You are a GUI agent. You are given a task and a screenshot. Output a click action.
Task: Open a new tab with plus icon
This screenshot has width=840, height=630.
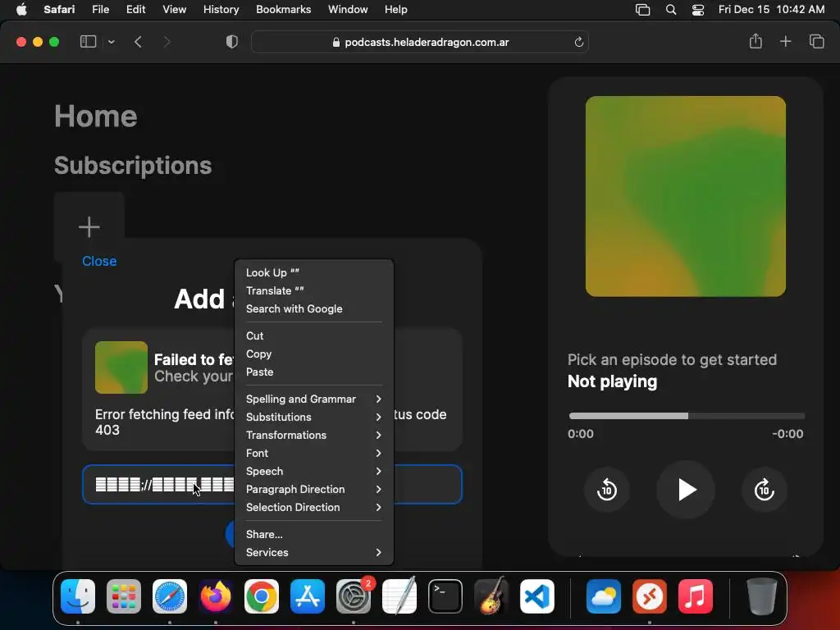pos(785,41)
